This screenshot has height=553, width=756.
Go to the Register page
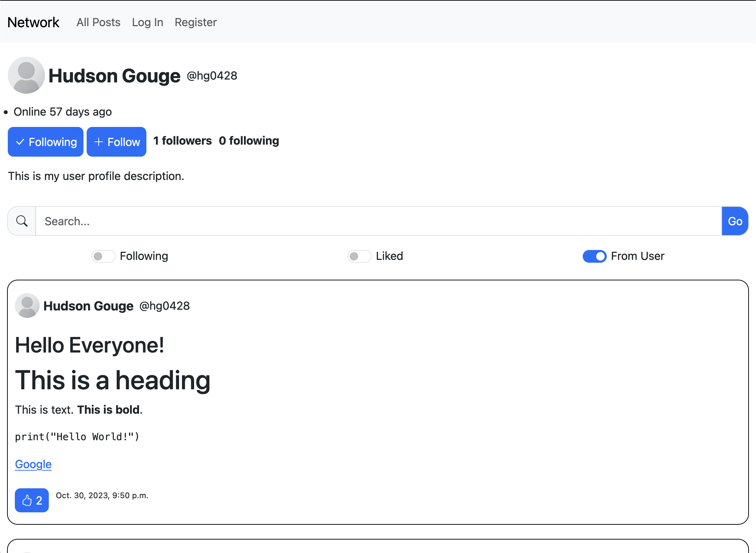click(x=196, y=22)
